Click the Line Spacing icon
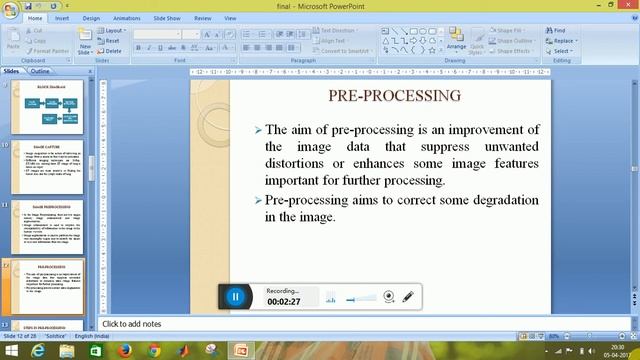The image size is (640, 360). click(302, 35)
